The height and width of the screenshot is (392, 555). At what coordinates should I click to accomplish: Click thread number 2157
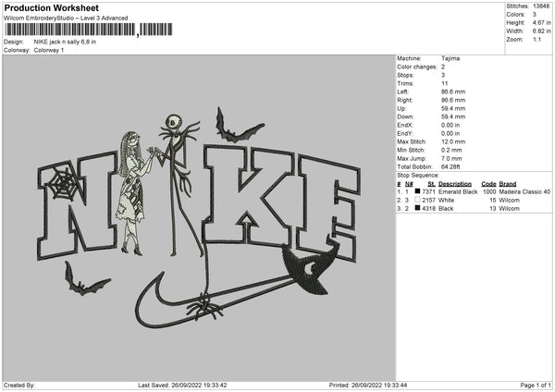coord(428,201)
